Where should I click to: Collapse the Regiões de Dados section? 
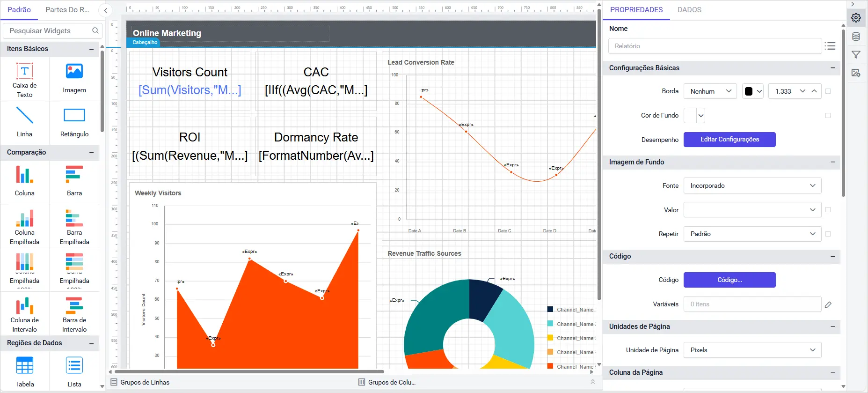[91, 343]
